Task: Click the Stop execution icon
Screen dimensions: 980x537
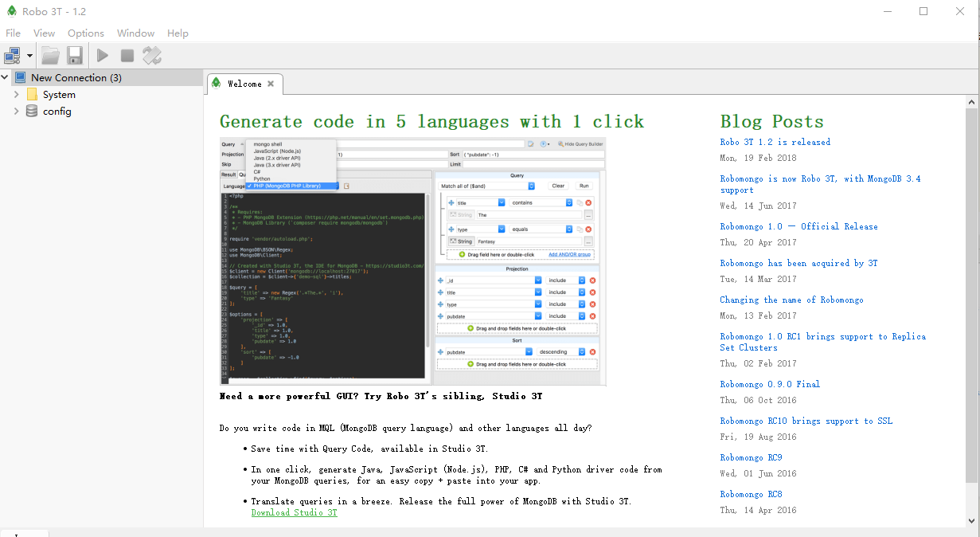Action: click(x=127, y=56)
